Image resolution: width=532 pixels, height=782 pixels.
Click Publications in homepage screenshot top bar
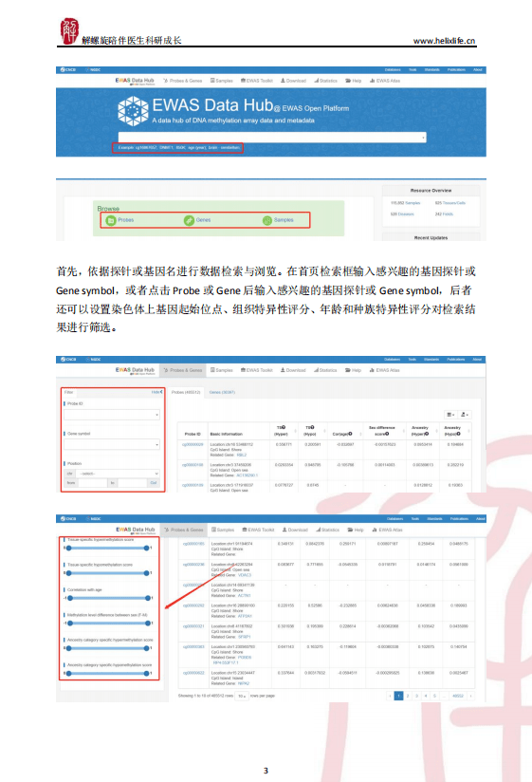point(456,70)
